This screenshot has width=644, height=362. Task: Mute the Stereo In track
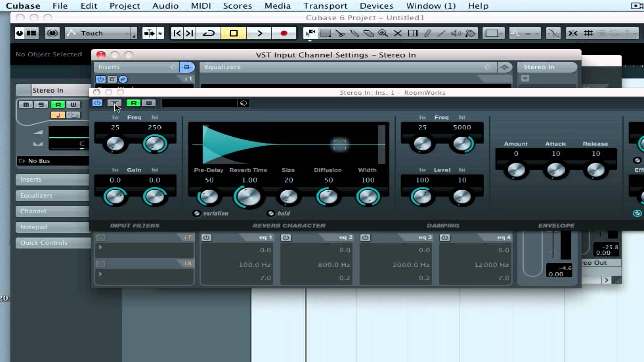click(x=26, y=104)
